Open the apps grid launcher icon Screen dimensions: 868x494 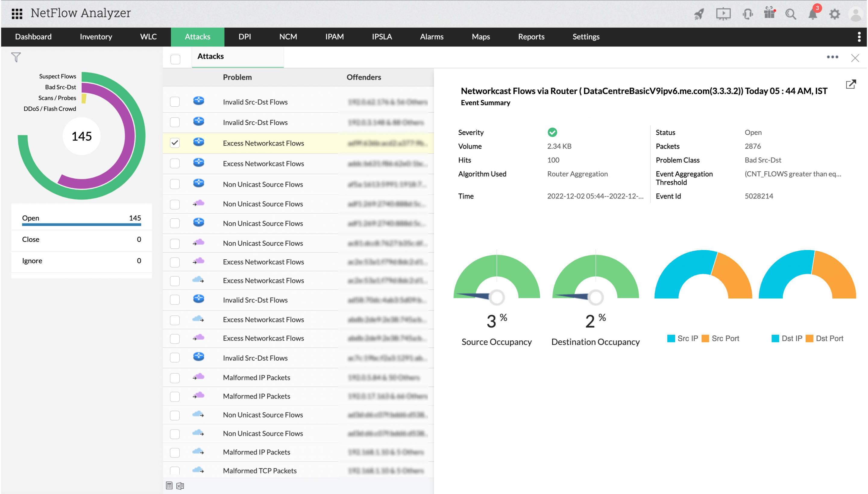tap(17, 14)
